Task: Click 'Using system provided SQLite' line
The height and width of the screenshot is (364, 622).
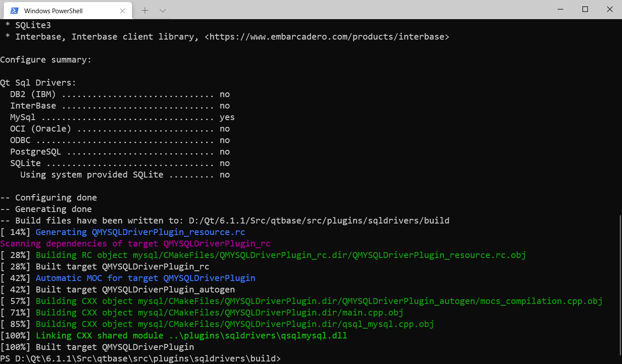Action: point(125,175)
